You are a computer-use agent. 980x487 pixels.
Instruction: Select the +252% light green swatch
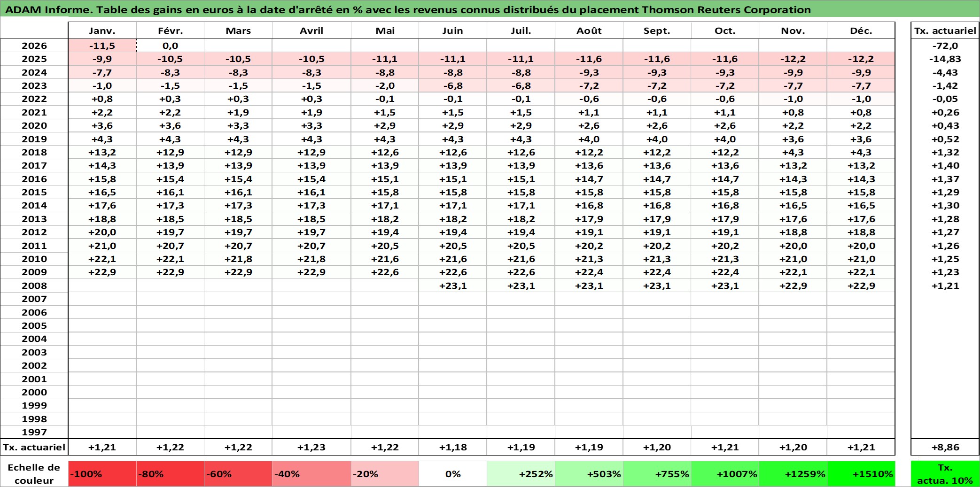coord(521,474)
